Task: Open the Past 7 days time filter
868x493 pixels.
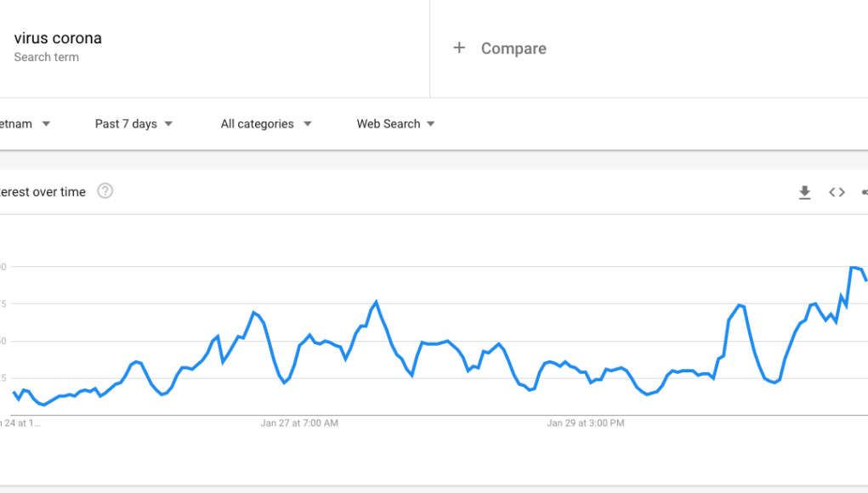Action: click(133, 124)
